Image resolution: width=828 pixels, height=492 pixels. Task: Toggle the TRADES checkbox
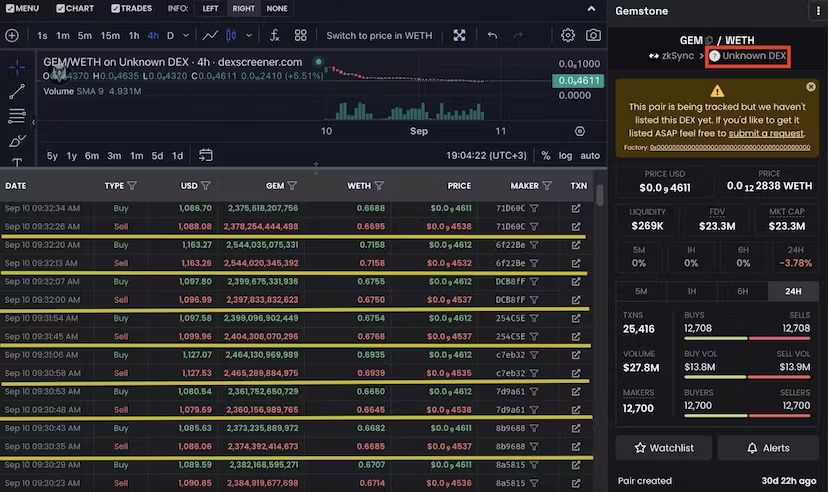pos(116,8)
